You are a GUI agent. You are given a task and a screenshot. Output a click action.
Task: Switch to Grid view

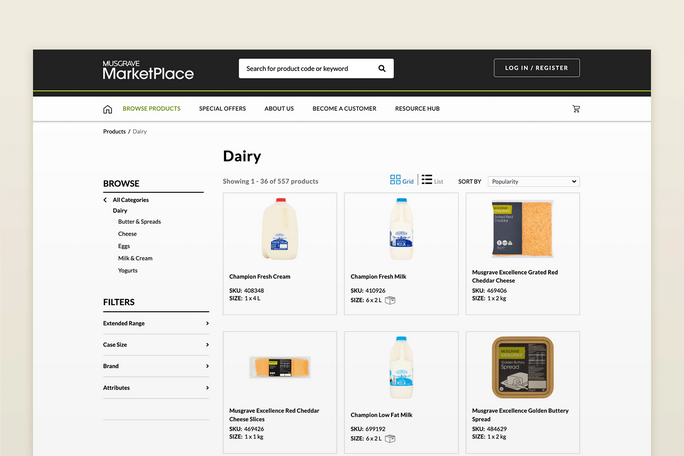point(402,181)
